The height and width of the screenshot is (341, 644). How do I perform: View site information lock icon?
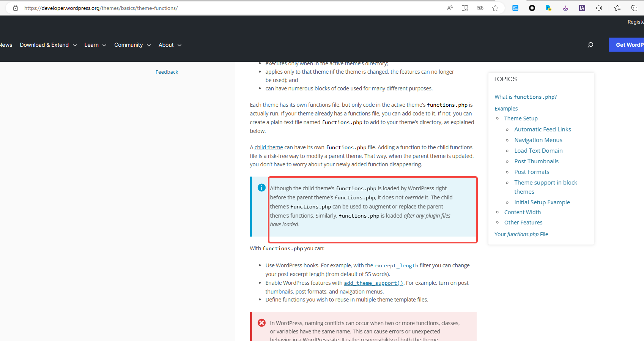click(16, 8)
